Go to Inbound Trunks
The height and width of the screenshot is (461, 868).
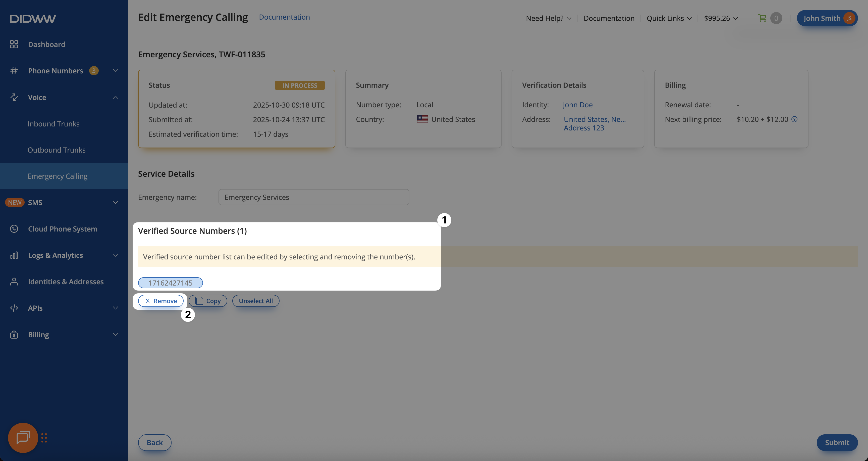click(53, 124)
